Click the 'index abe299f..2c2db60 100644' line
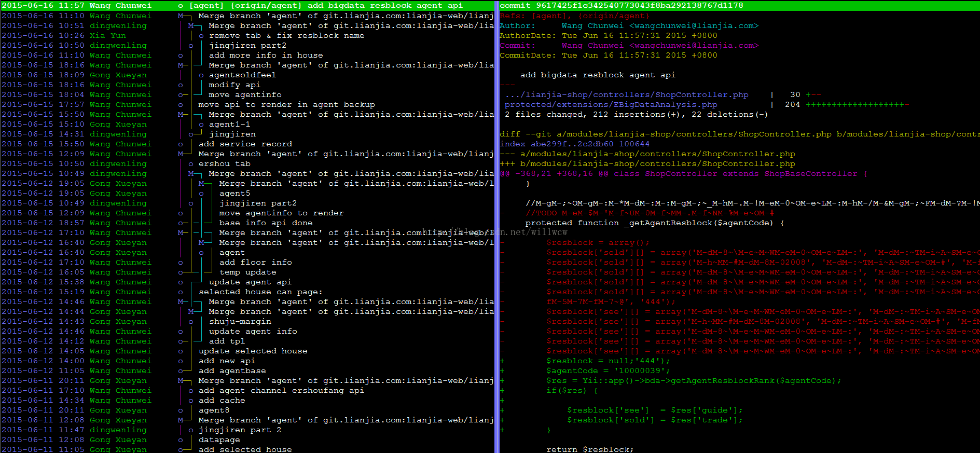980x453 pixels. [x=574, y=144]
